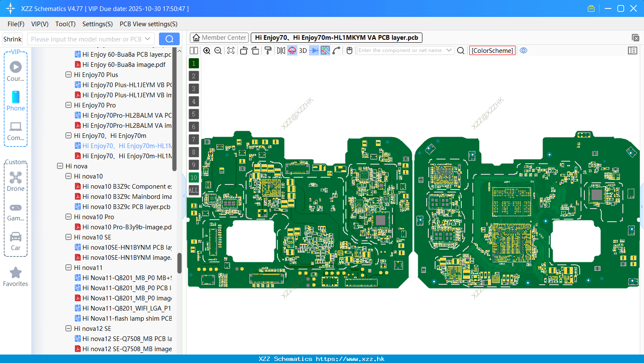Show PCB layer 1
This screenshot has width=644, height=363.
[x=194, y=63]
